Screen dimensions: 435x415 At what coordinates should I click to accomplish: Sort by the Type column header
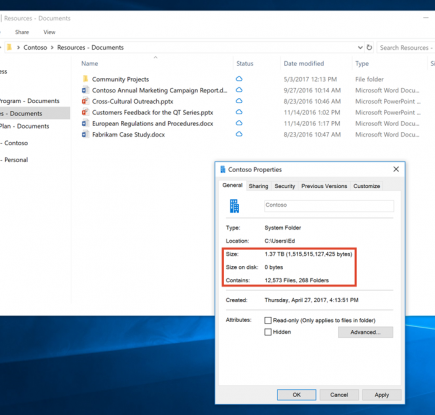click(362, 63)
